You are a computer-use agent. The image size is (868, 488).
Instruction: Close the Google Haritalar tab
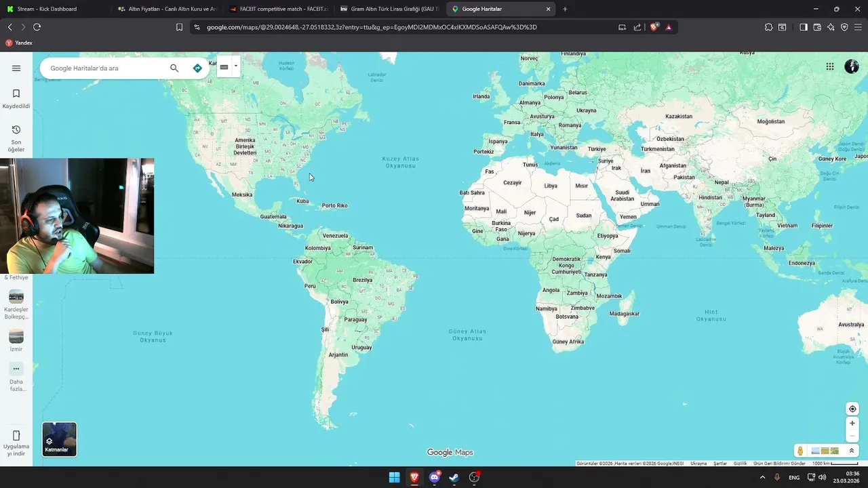coord(548,9)
